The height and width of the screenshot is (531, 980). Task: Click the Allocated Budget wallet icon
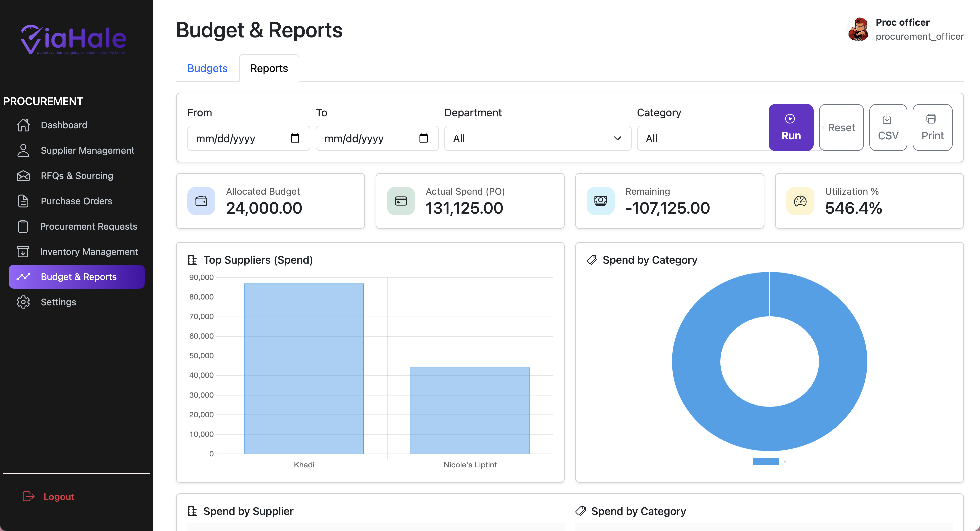(x=201, y=201)
